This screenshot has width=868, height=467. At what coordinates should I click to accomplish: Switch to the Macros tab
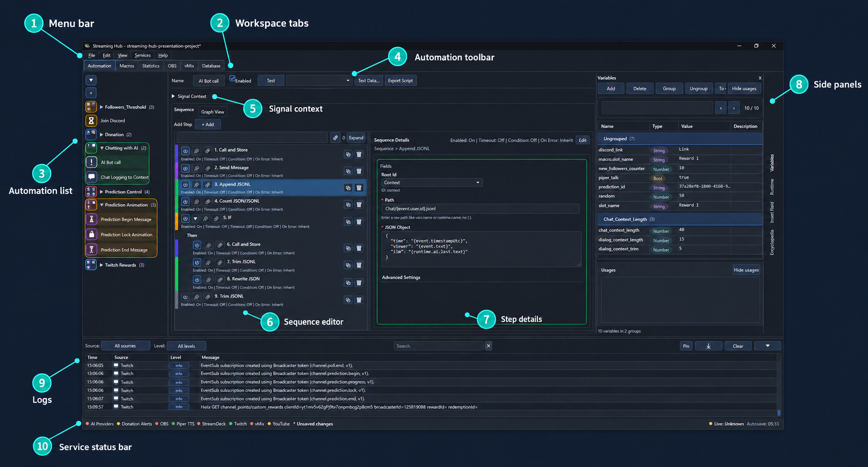(127, 65)
